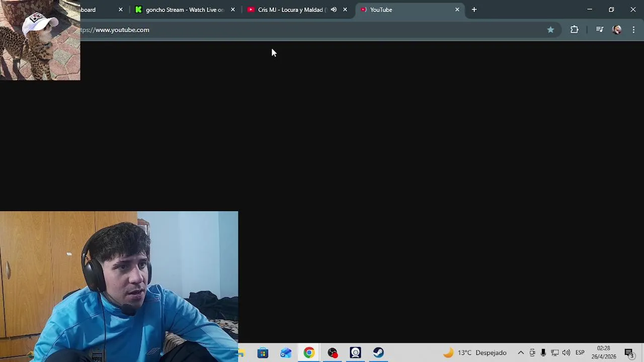The width and height of the screenshot is (644, 362).
Task: Click the webcam video overlay
Action: click(119, 287)
